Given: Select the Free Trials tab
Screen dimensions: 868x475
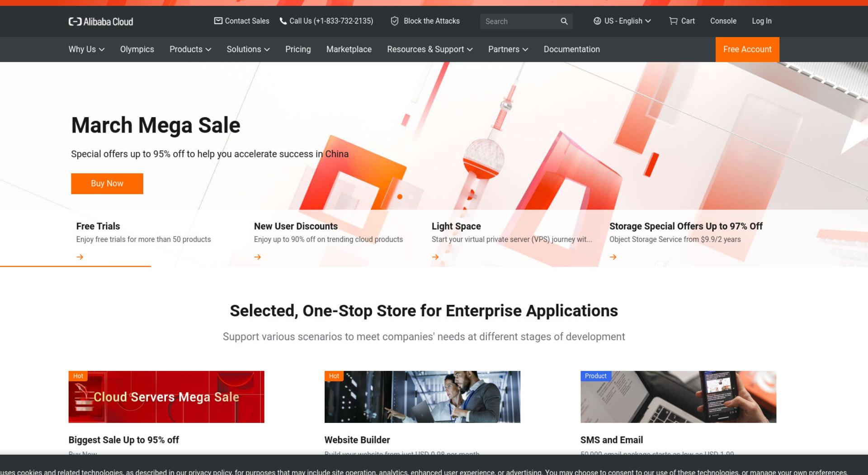Looking at the screenshot, I should click(98, 226).
